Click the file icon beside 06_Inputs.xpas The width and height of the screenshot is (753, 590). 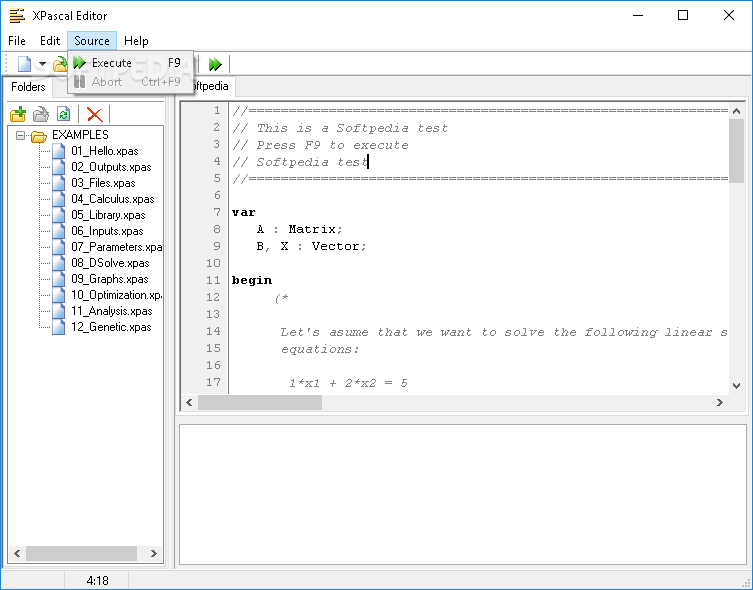(59, 231)
